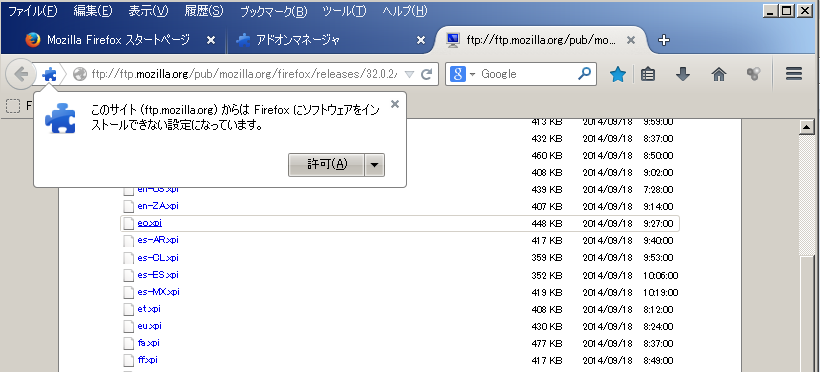Image resolution: width=820 pixels, height=372 pixels.
Task: Open the es-ES.xpi link
Action: [x=158, y=275]
